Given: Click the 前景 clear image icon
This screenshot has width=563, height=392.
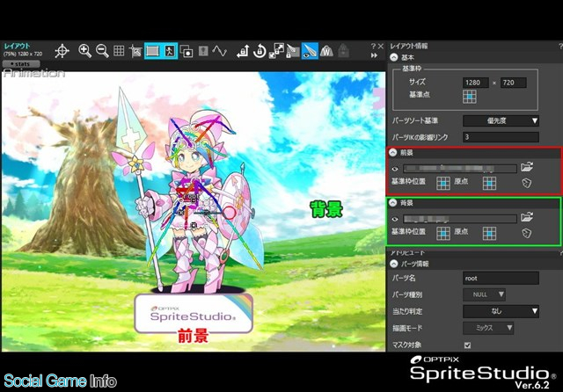Looking at the screenshot, I should click(x=526, y=183).
